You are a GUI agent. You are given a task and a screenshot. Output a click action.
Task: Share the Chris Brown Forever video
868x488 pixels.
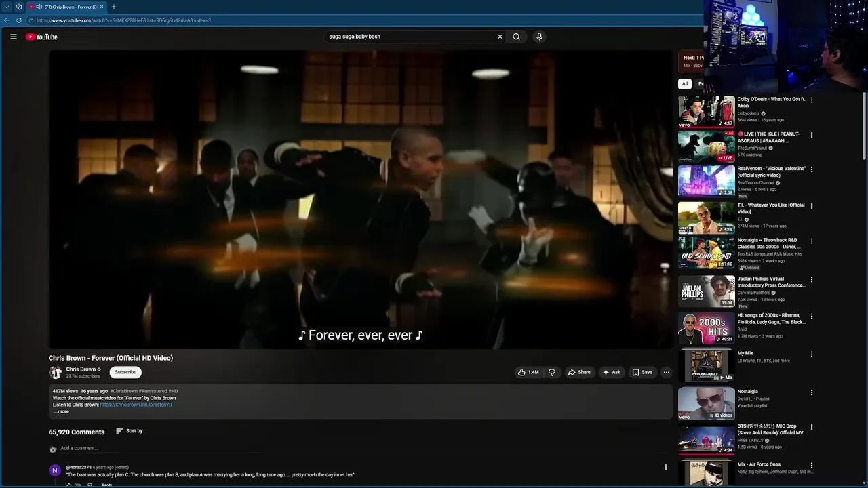(579, 372)
